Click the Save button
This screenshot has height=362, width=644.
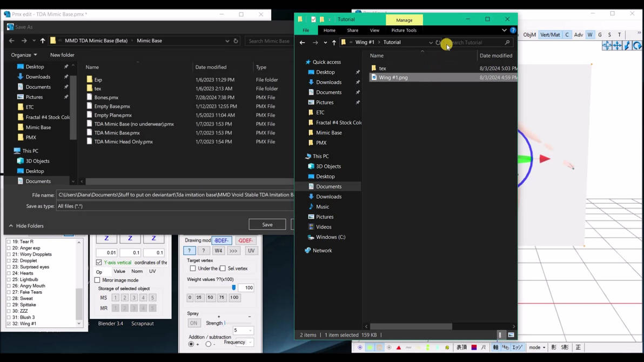coord(267,225)
